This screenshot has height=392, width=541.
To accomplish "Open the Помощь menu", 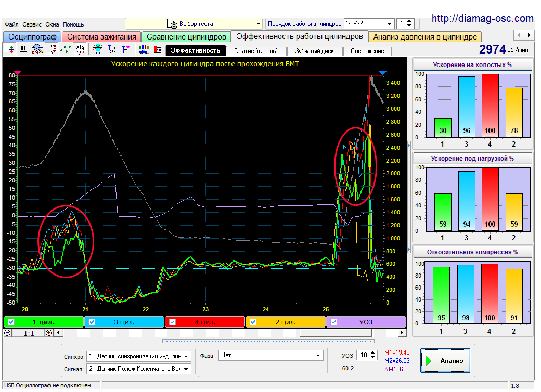I will click(73, 24).
